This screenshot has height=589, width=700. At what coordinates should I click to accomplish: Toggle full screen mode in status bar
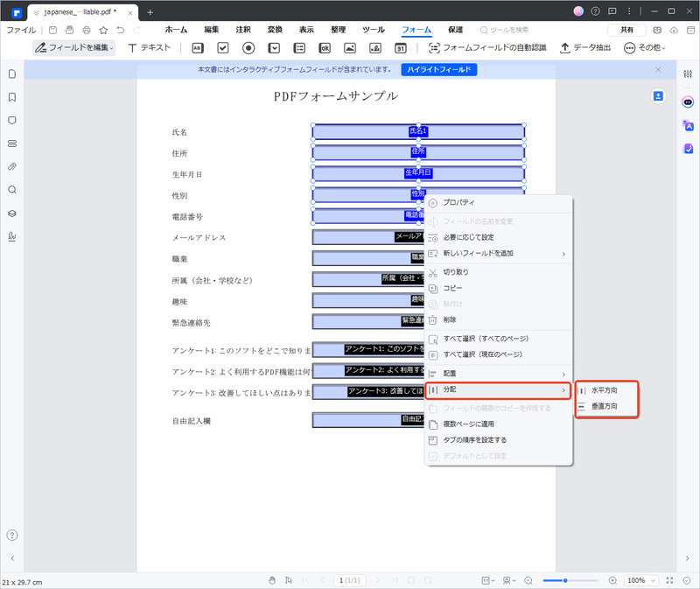tap(669, 580)
